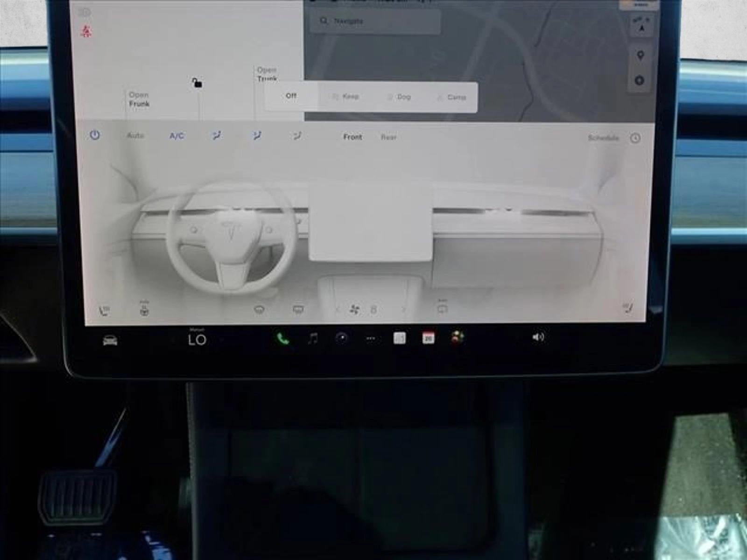Image resolution: width=747 pixels, height=560 pixels.
Task: Toggle A/C on or off
Action: (x=176, y=136)
